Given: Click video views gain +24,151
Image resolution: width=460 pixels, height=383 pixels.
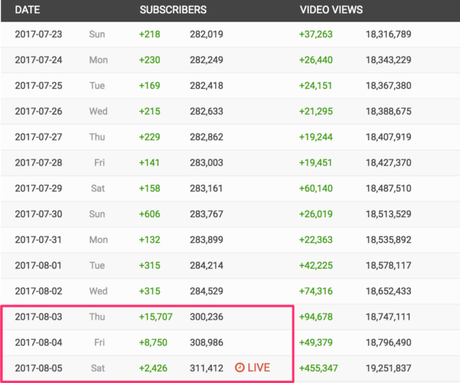Looking at the screenshot, I should coord(315,85).
